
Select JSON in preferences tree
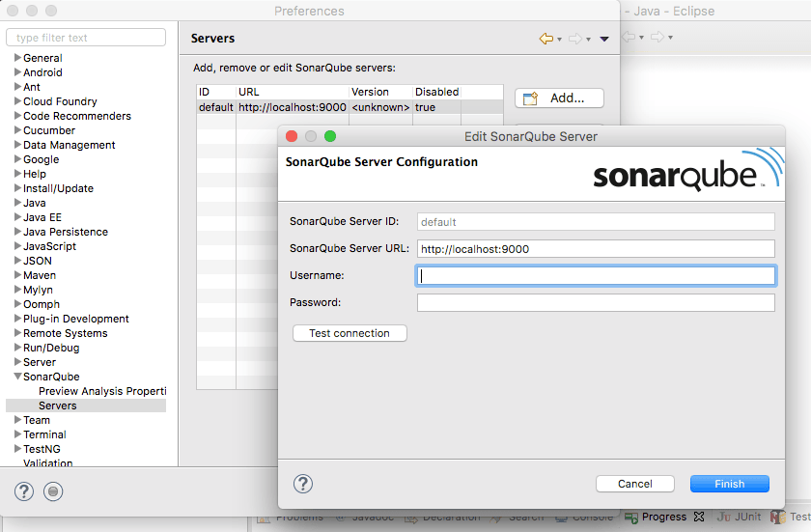(x=38, y=261)
